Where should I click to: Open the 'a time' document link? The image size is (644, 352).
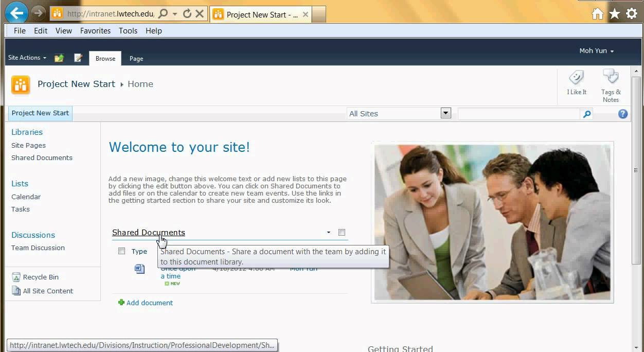coord(170,276)
